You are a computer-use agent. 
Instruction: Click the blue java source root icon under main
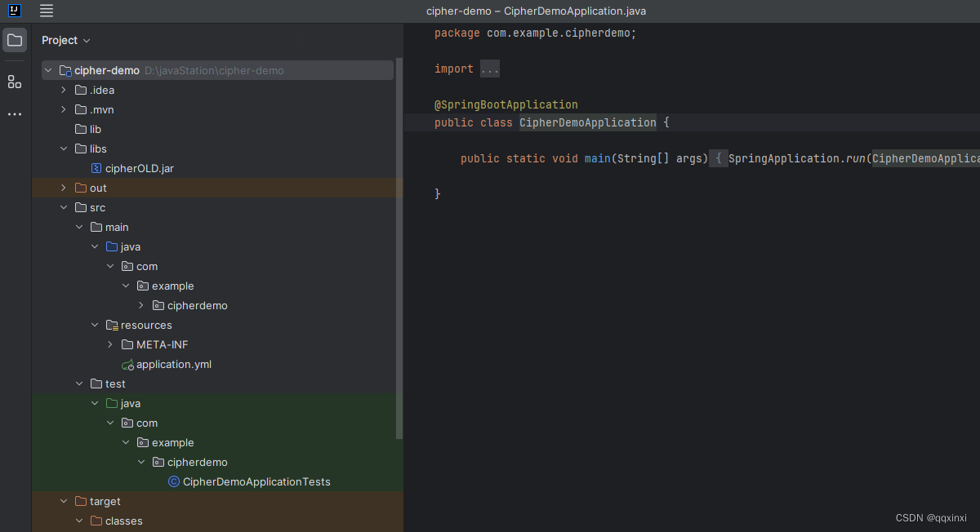point(112,246)
